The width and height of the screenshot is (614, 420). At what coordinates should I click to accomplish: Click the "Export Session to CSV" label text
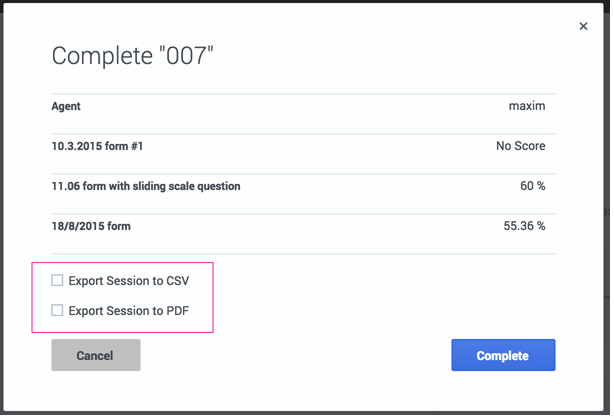click(128, 281)
